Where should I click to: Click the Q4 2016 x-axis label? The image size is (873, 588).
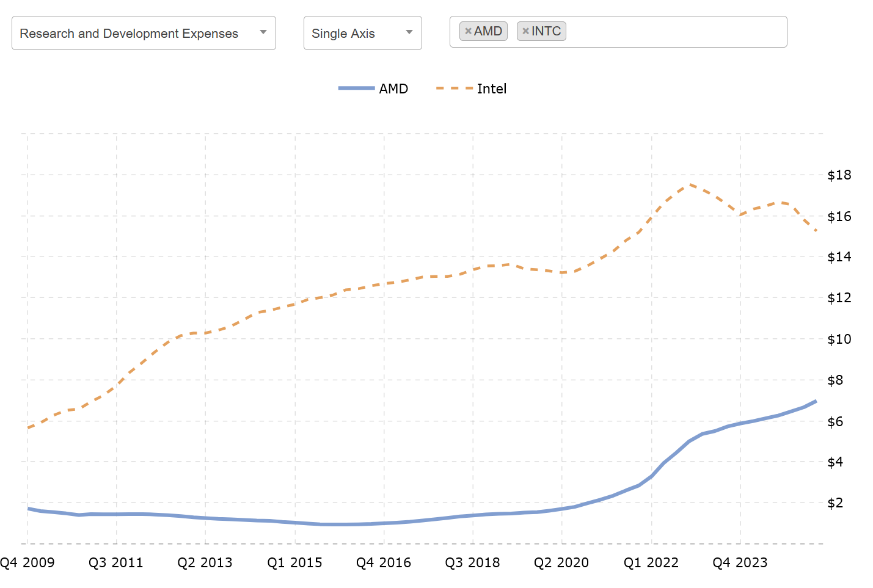click(384, 562)
